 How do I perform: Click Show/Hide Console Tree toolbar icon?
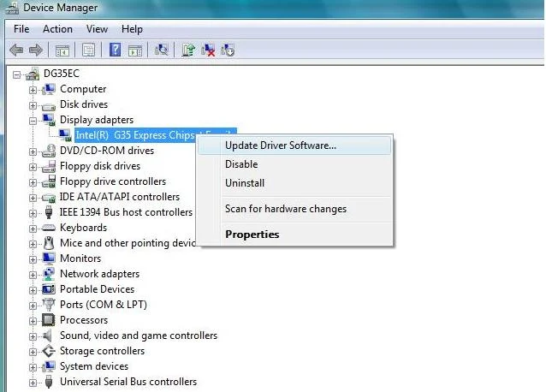pyautogui.click(x=62, y=50)
